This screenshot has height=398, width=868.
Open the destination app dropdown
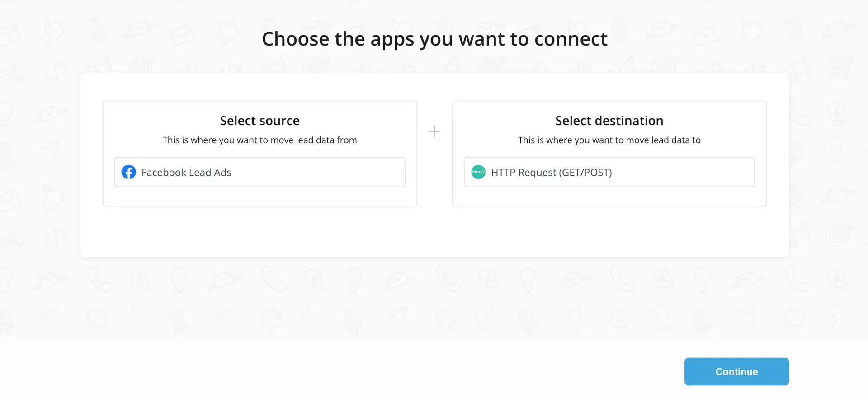point(609,172)
